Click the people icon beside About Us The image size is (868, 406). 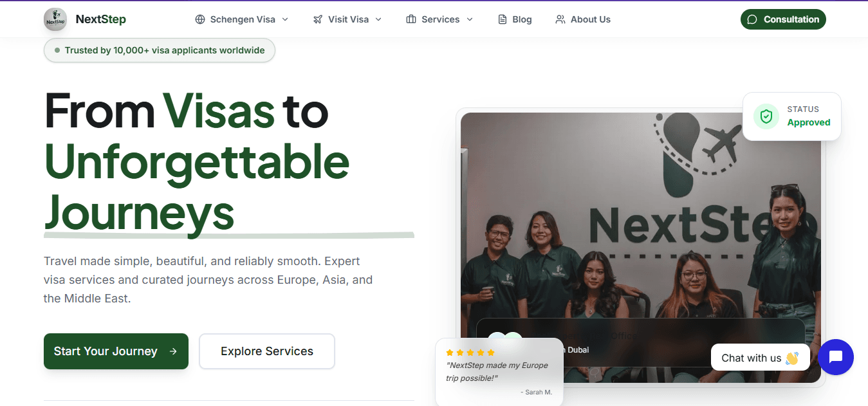(560, 19)
